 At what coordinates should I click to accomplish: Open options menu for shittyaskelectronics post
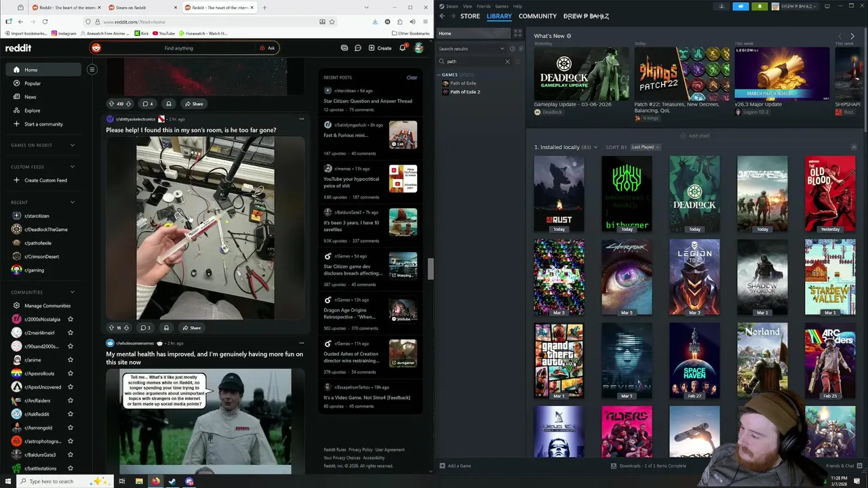[x=302, y=119]
